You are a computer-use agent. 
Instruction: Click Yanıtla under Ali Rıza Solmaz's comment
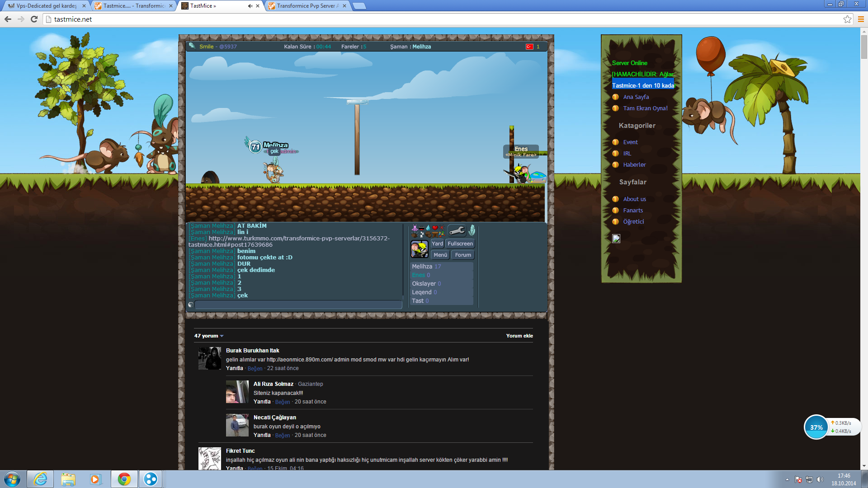tap(262, 402)
